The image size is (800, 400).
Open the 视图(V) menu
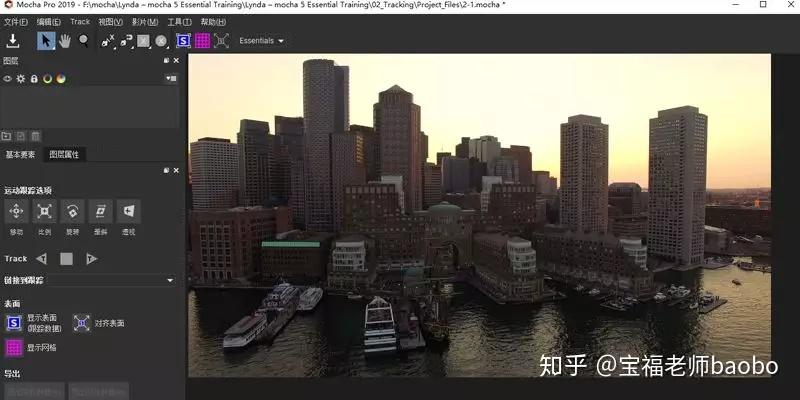coord(110,22)
